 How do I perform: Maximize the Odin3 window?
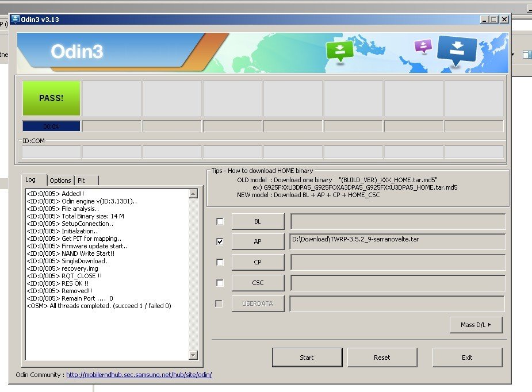tap(494, 20)
